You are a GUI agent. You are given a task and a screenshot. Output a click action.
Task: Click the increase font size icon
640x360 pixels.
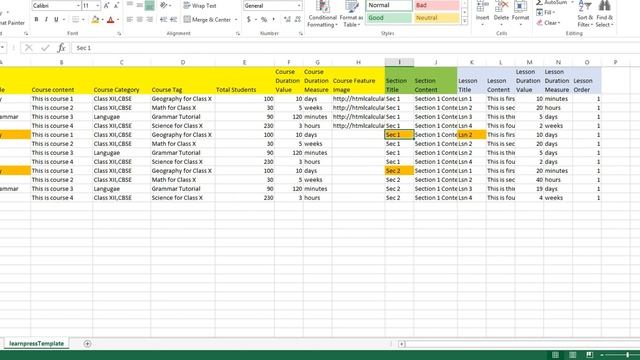tap(107, 6)
